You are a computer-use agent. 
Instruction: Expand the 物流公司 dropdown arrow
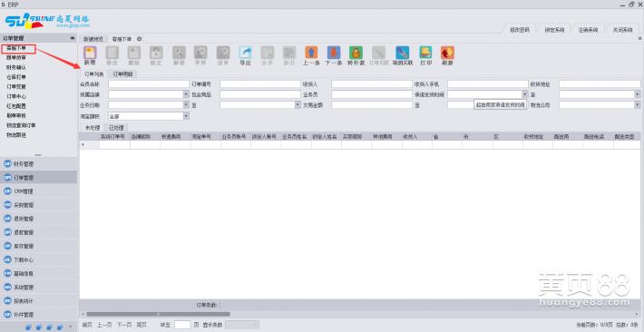pyautogui.click(x=638, y=105)
